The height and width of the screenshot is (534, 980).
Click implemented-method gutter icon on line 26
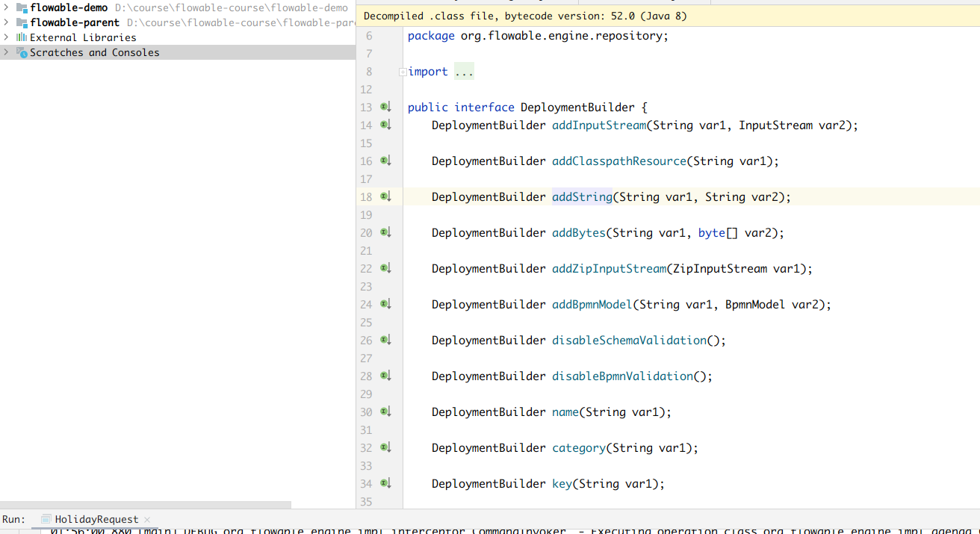tap(385, 340)
